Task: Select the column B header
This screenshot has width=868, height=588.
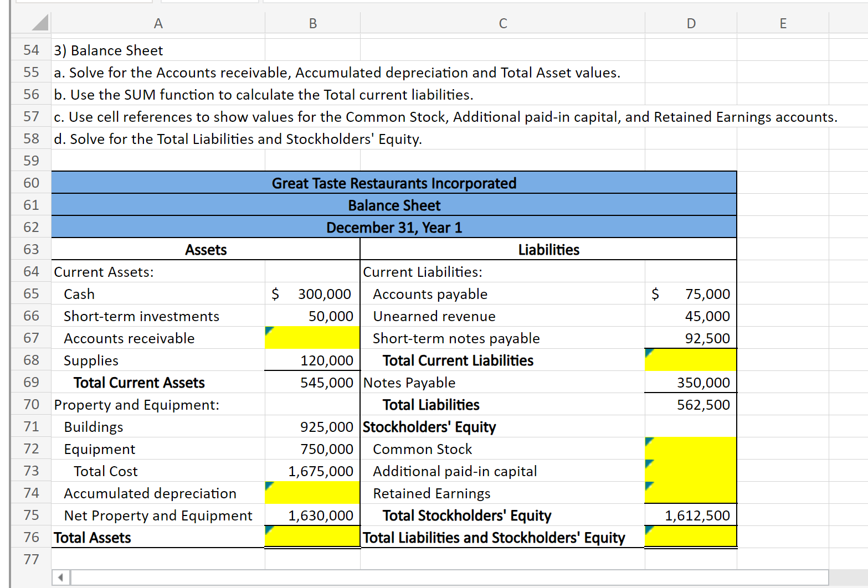Action: pyautogui.click(x=312, y=23)
